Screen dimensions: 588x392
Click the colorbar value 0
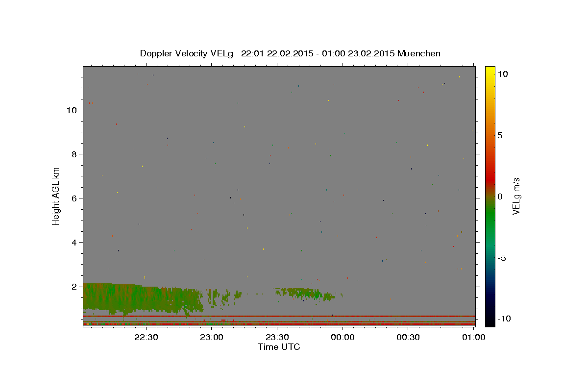[x=500, y=196]
